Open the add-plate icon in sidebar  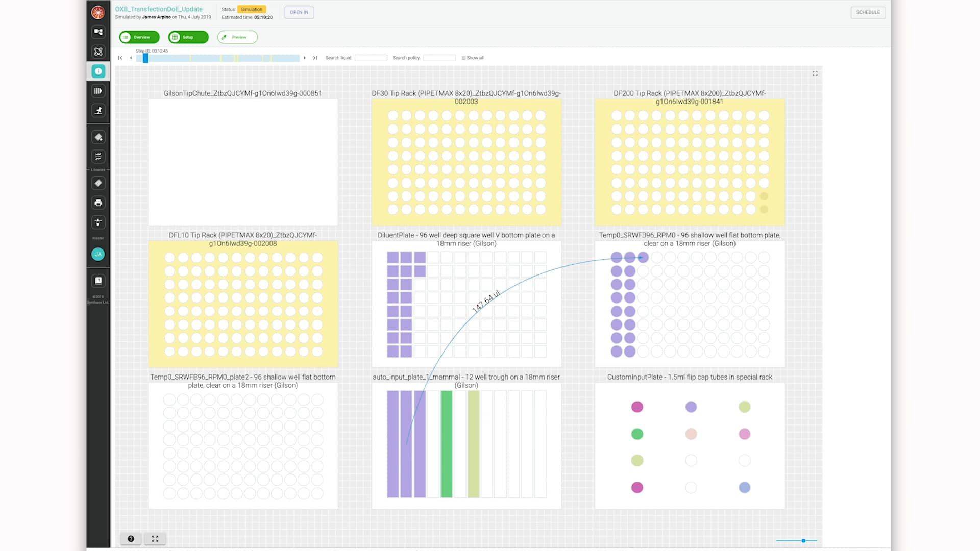[x=99, y=137]
